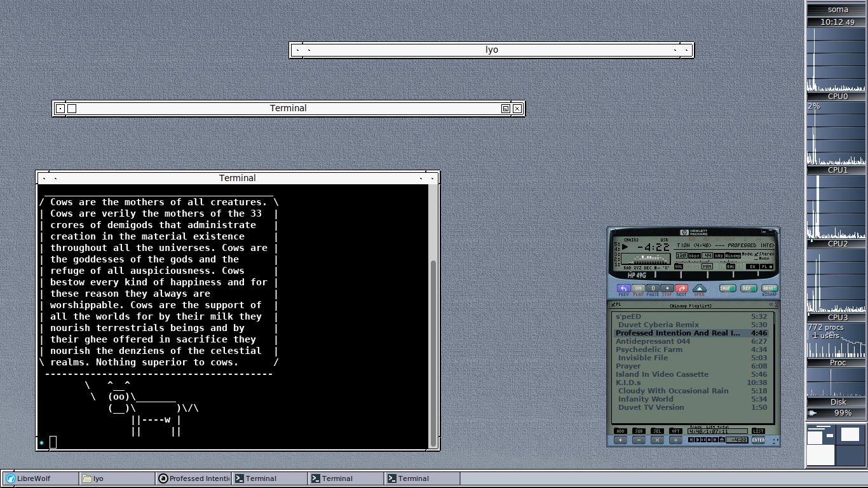Click the scrolling song title in Winamp
Screen dimensions: 868x488
click(725, 245)
